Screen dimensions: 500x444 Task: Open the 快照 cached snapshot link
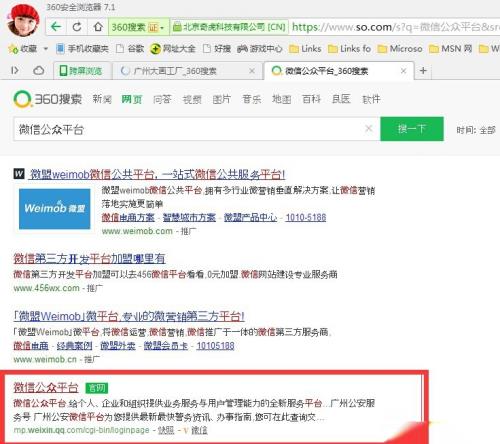(x=166, y=430)
